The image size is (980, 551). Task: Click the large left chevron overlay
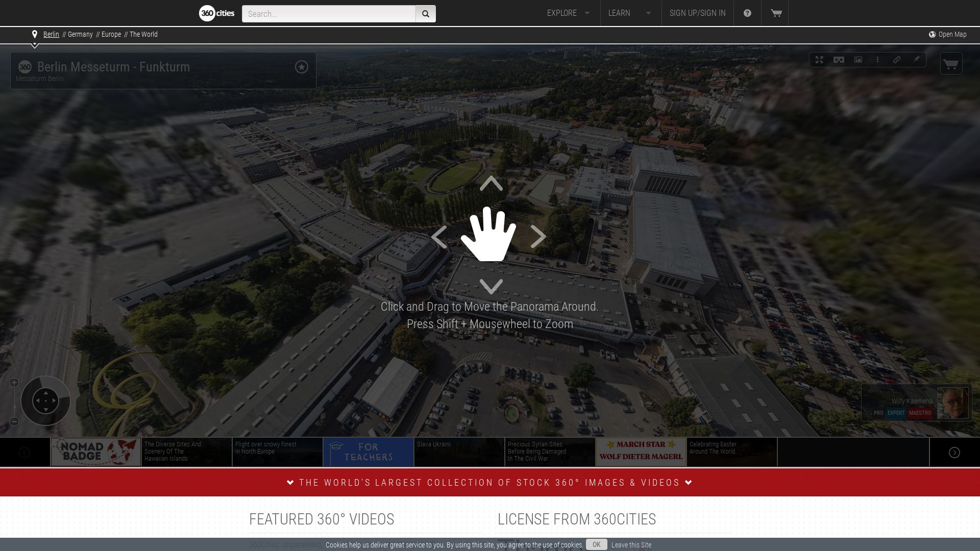[x=439, y=237]
